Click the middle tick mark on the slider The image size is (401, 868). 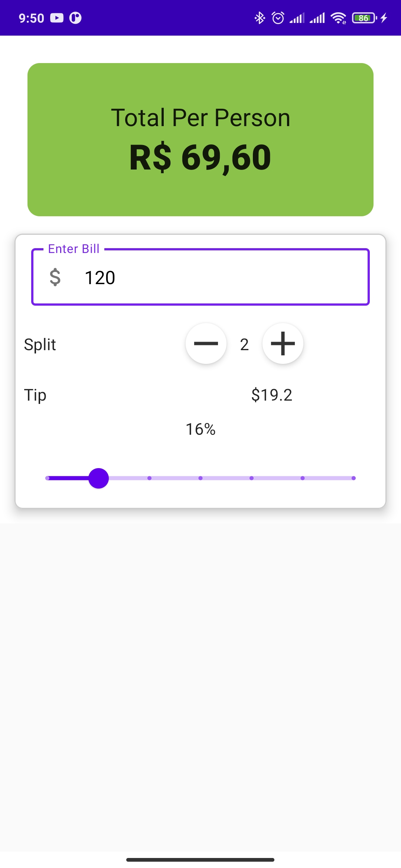tap(200, 478)
